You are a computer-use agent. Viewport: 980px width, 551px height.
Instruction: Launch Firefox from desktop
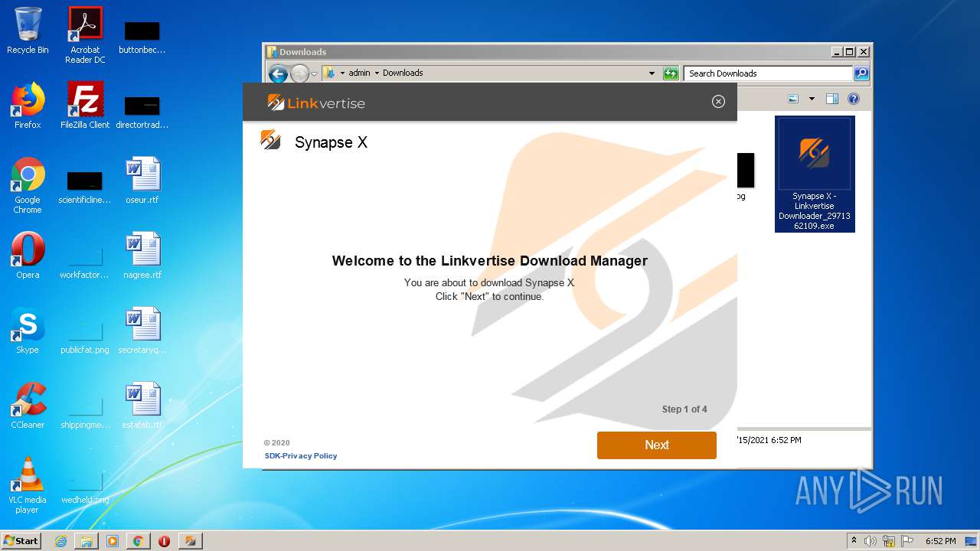click(28, 106)
